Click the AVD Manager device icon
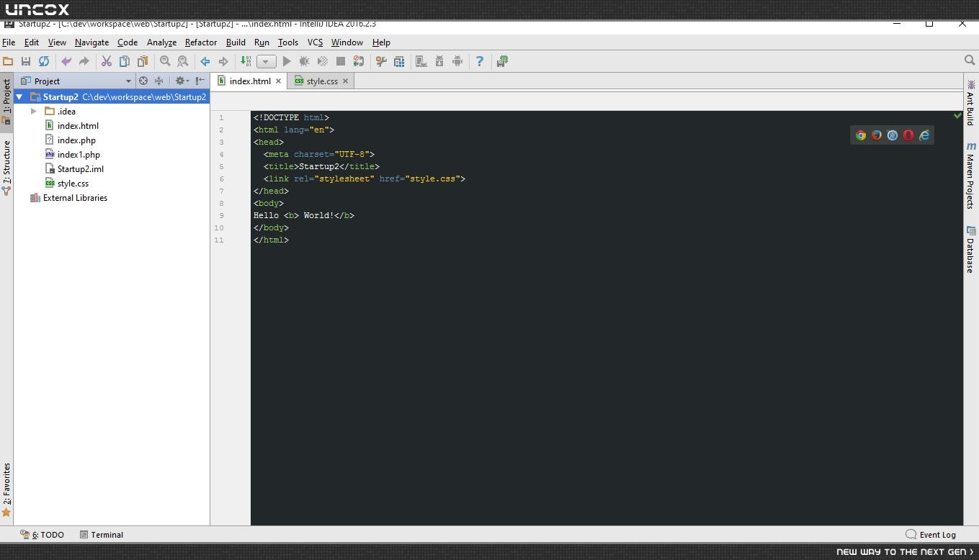Image resolution: width=979 pixels, height=560 pixels. click(x=421, y=61)
